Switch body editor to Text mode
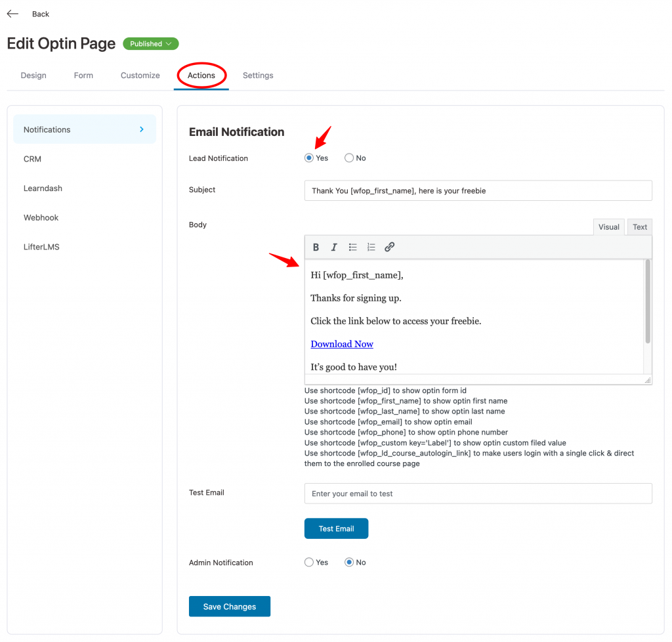Viewport: 672px width, 642px height. [x=640, y=227]
